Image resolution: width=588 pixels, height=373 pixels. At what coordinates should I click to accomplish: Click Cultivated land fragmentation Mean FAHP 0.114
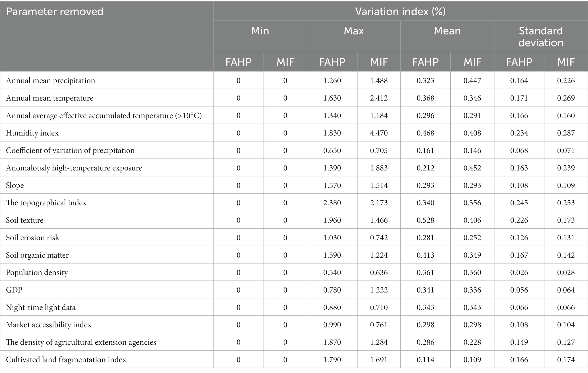click(x=426, y=360)
